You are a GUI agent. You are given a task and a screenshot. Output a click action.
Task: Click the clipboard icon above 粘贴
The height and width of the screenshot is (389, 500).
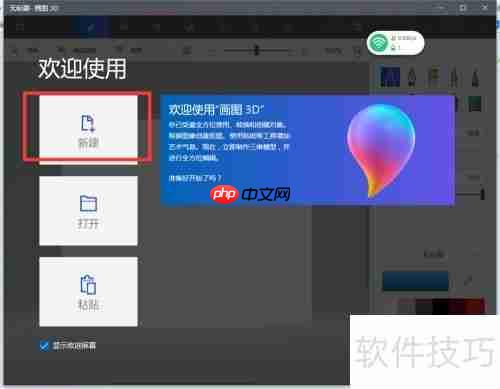click(x=88, y=285)
